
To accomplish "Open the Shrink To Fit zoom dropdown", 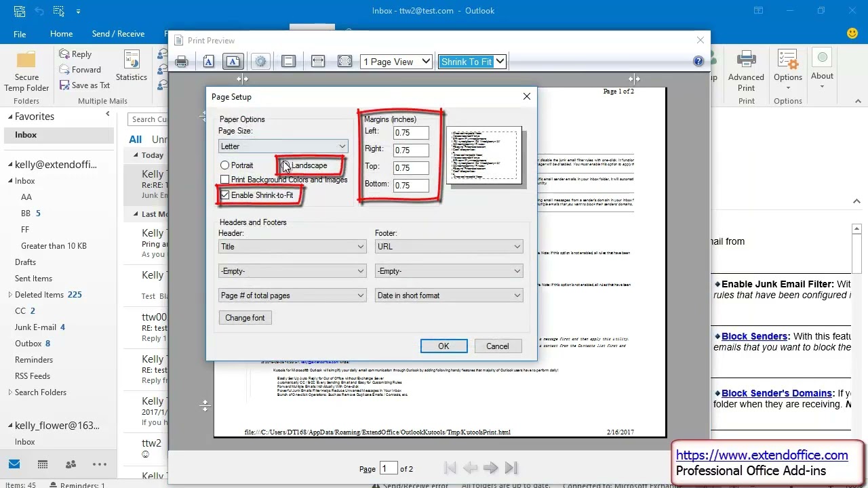I will pyautogui.click(x=472, y=62).
